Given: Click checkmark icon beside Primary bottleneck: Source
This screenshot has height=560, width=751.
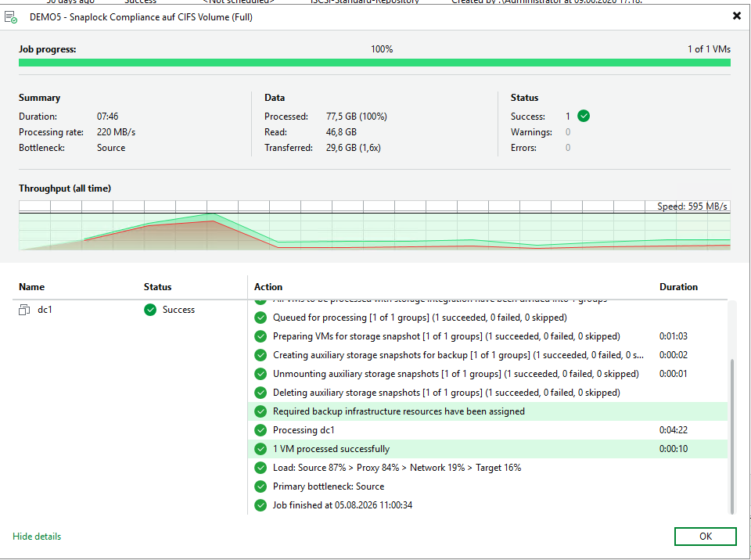Looking at the screenshot, I should tap(261, 486).
